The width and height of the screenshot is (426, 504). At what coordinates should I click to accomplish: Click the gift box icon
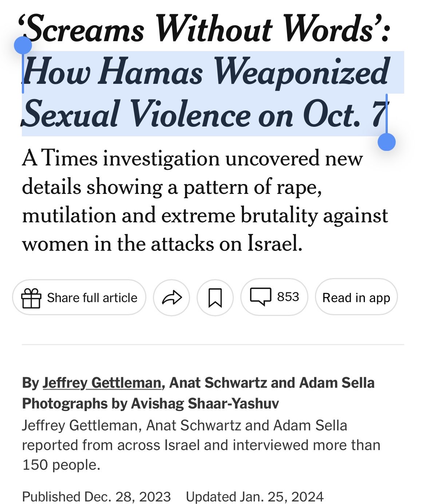pos(31,298)
